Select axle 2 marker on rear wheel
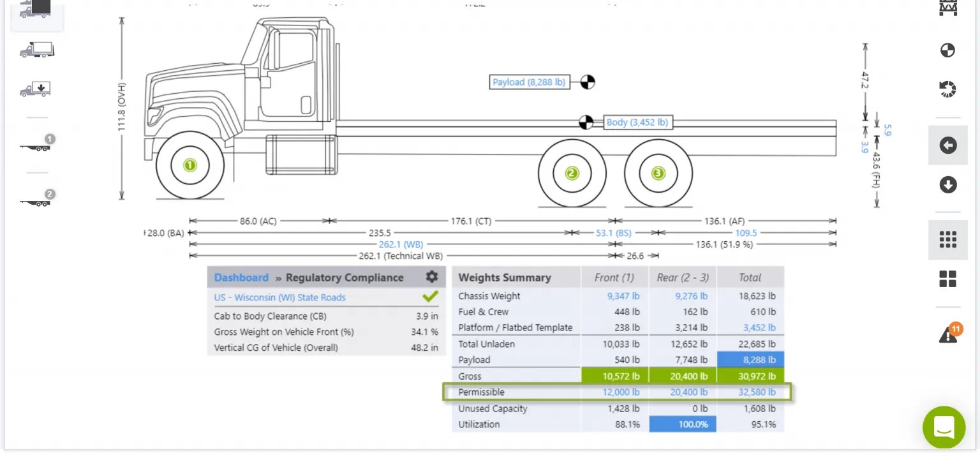The width and height of the screenshot is (980, 453). [572, 173]
